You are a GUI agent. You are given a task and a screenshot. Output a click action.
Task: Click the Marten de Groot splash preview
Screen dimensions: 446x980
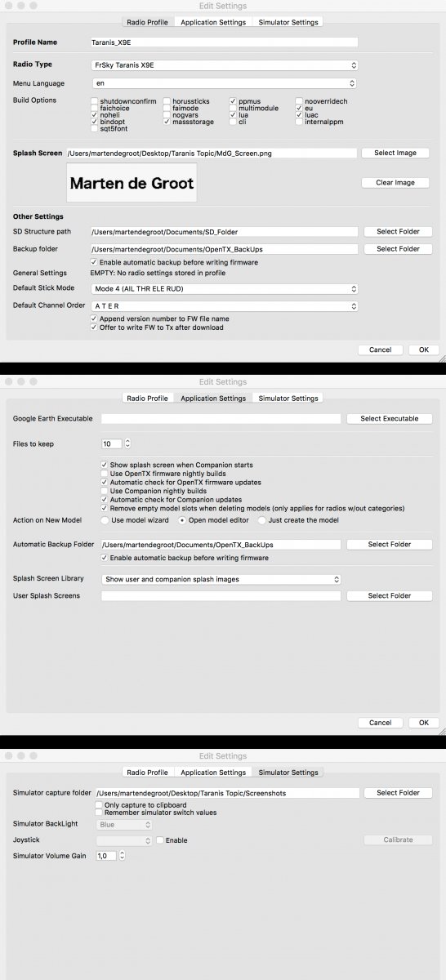click(132, 183)
